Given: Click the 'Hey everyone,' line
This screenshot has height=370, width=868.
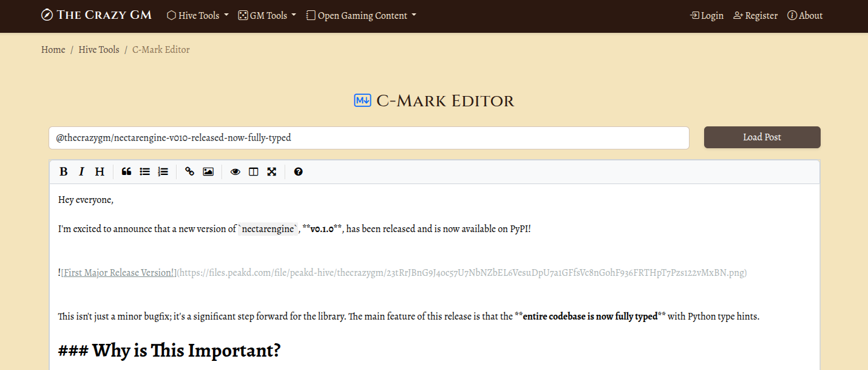Looking at the screenshot, I should pos(86,200).
